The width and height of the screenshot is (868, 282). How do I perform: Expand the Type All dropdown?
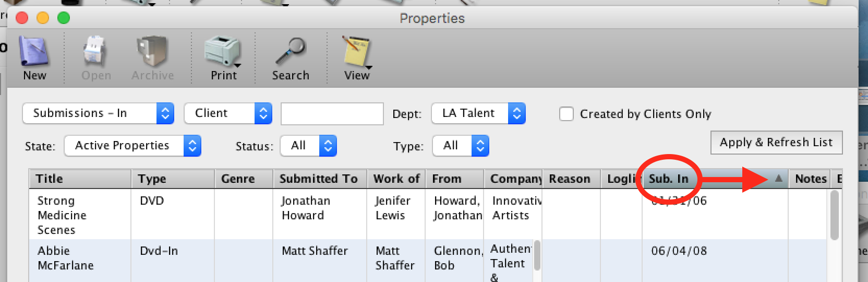pyautogui.click(x=461, y=146)
